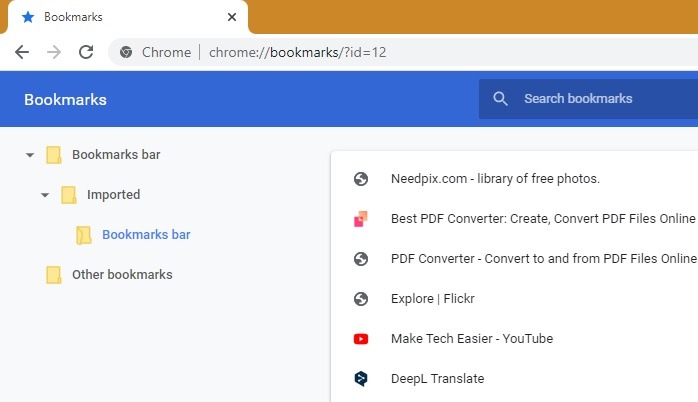
Task: Select the highlighted nested Bookmarks bar item
Action: pyautogui.click(x=146, y=235)
